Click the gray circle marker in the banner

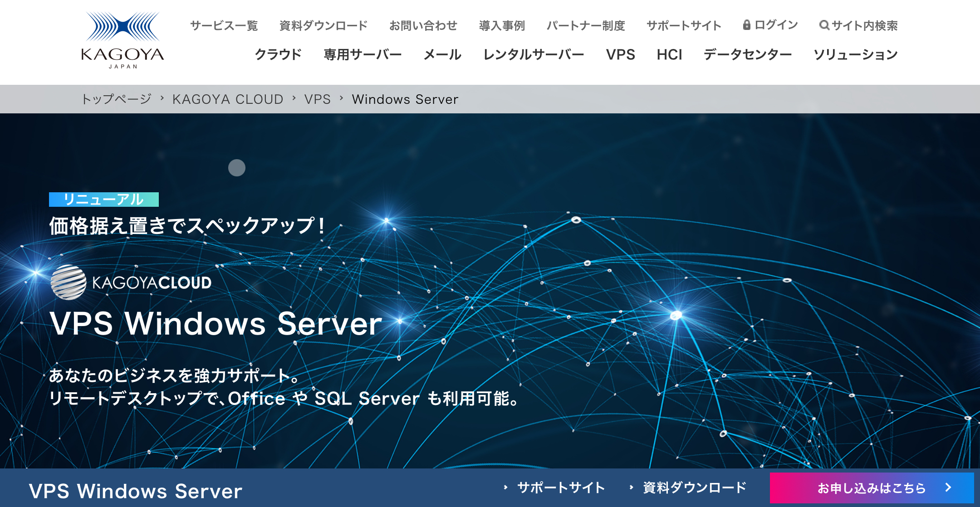pyautogui.click(x=237, y=168)
